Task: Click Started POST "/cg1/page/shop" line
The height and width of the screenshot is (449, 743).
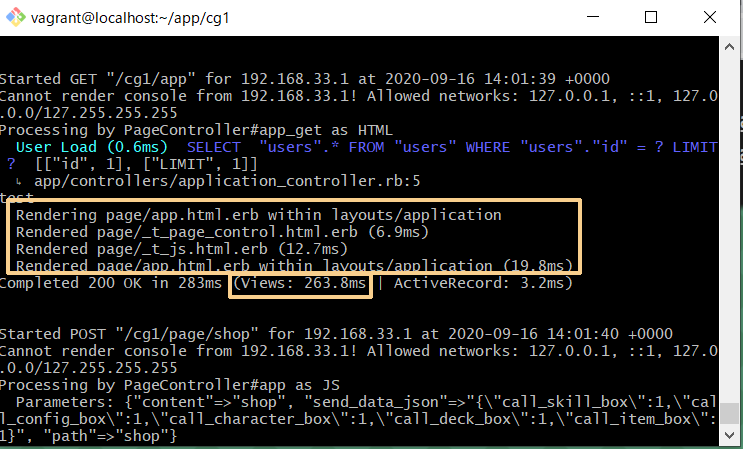Action: coord(336,334)
